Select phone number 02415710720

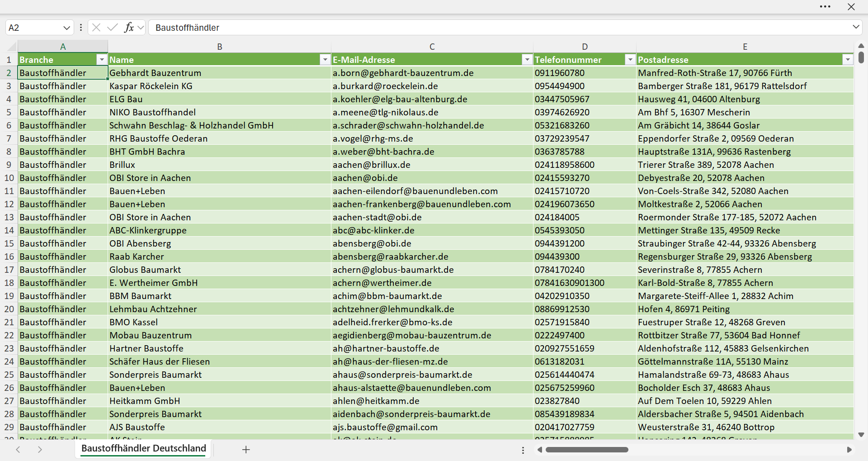[x=585, y=191]
